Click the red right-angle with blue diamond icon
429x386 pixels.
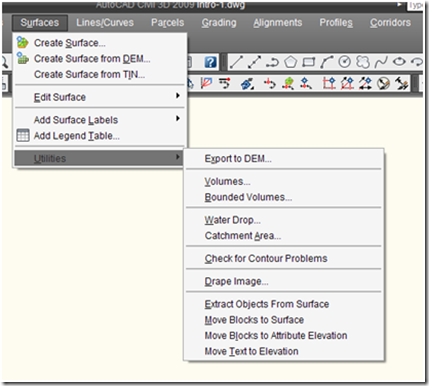[329, 83]
